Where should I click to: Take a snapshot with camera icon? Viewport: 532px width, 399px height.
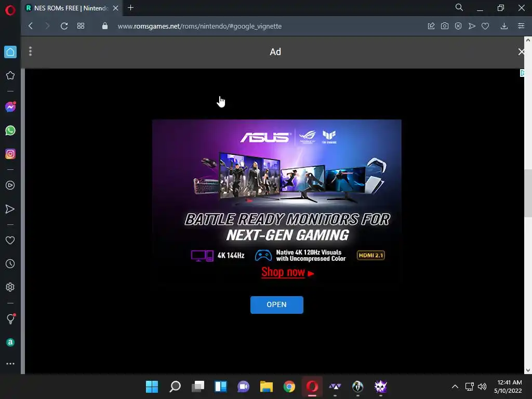pos(445,26)
